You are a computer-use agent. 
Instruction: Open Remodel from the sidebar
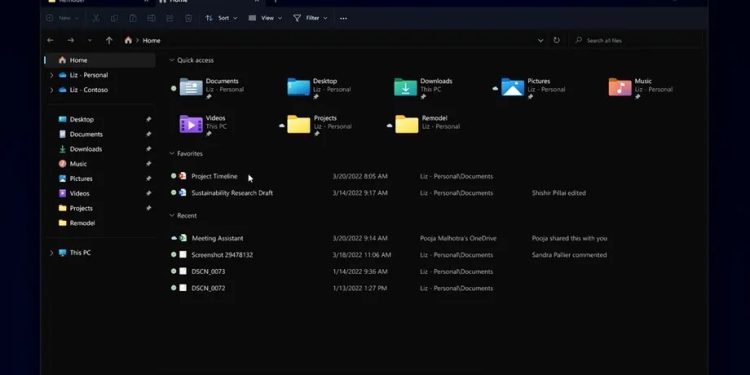(82, 223)
